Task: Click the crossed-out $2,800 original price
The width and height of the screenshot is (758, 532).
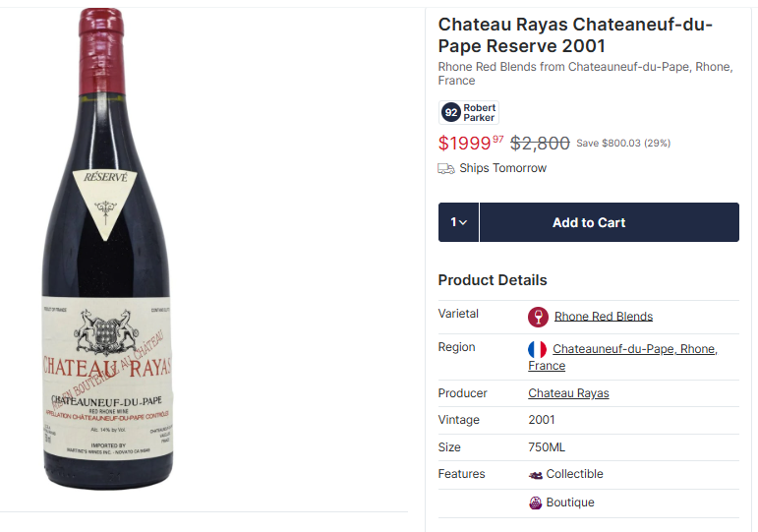Action: pyautogui.click(x=540, y=144)
